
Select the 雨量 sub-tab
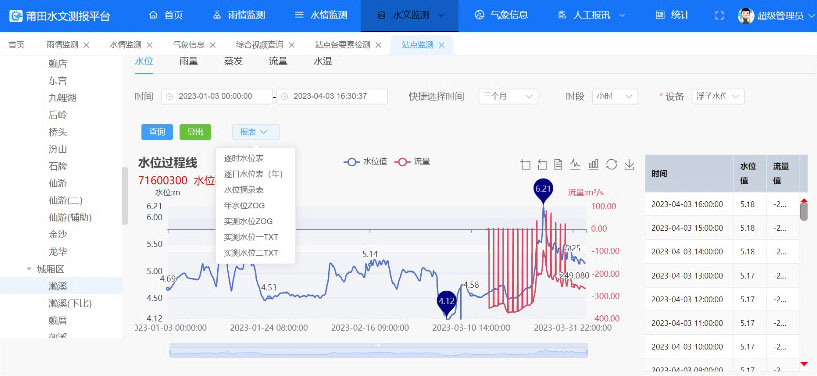(188, 61)
